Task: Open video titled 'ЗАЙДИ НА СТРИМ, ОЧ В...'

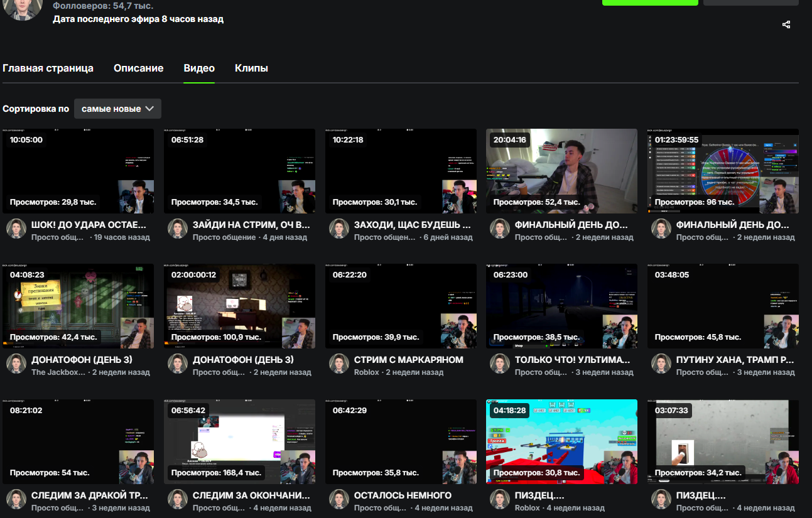Action: point(251,225)
